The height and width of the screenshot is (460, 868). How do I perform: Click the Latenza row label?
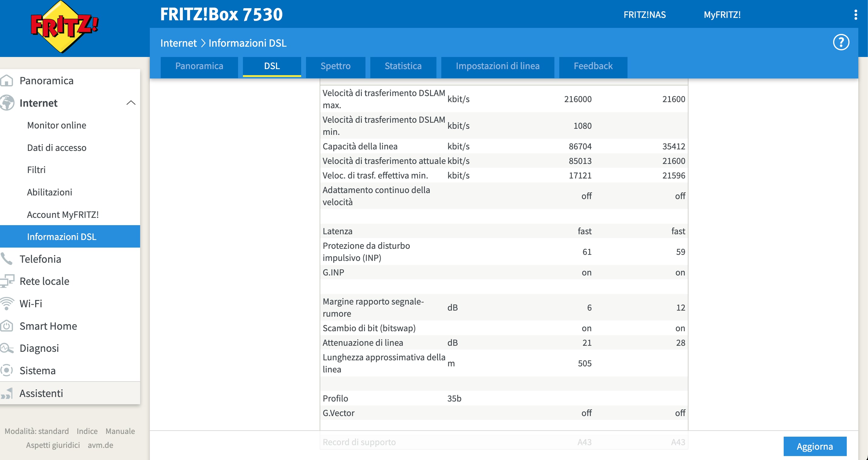(337, 231)
